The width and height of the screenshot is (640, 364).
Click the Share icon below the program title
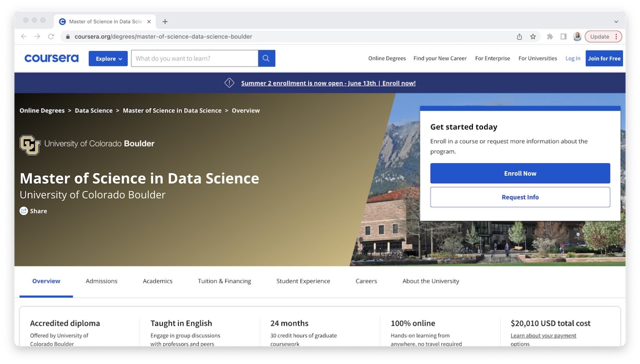click(24, 211)
